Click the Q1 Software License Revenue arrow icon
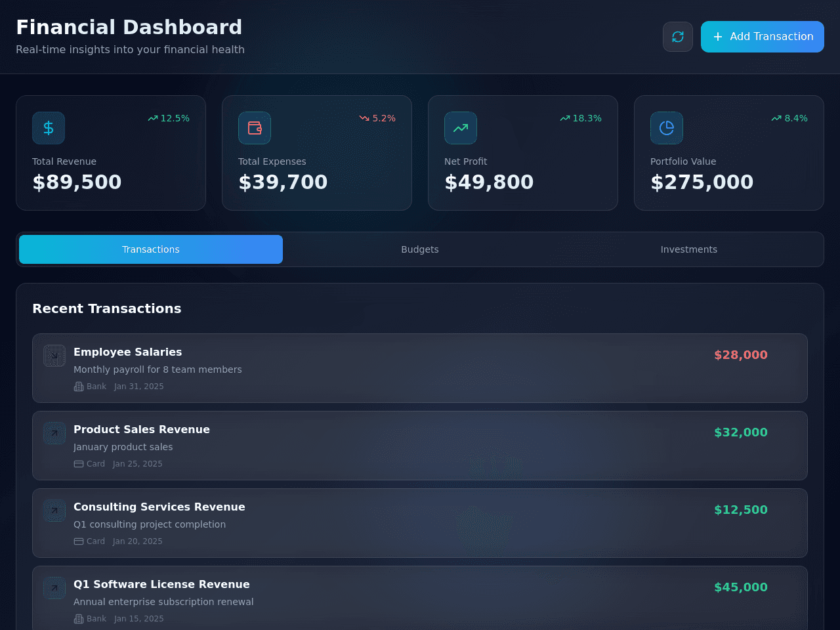 (x=54, y=588)
